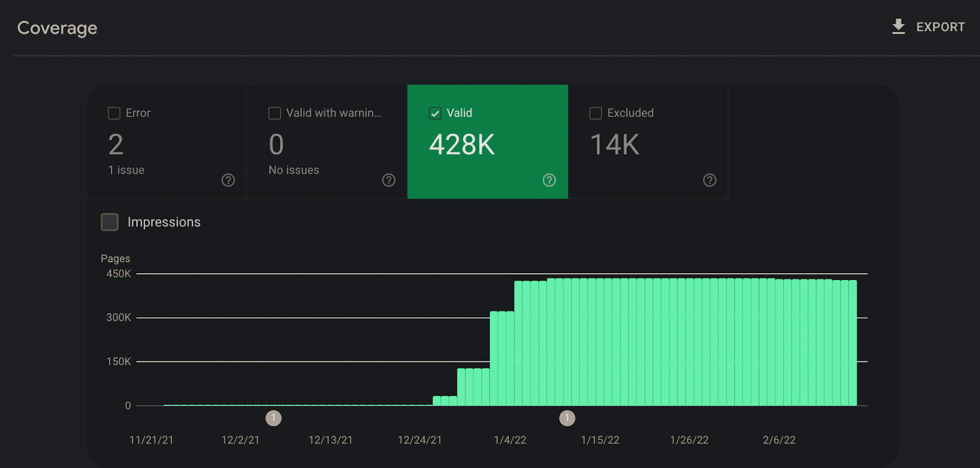This screenshot has width=980, height=468.
Task: Toggle the Impressions checkbox
Action: coord(110,222)
